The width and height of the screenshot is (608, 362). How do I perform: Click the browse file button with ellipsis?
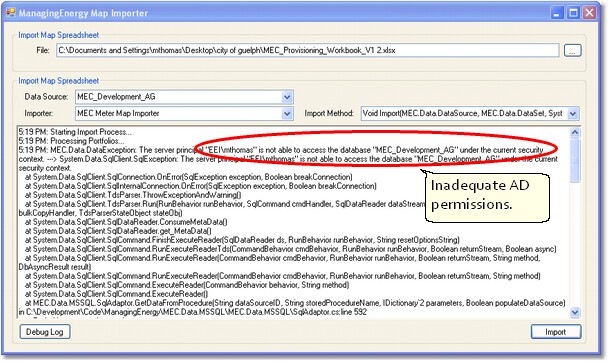pyautogui.click(x=572, y=50)
